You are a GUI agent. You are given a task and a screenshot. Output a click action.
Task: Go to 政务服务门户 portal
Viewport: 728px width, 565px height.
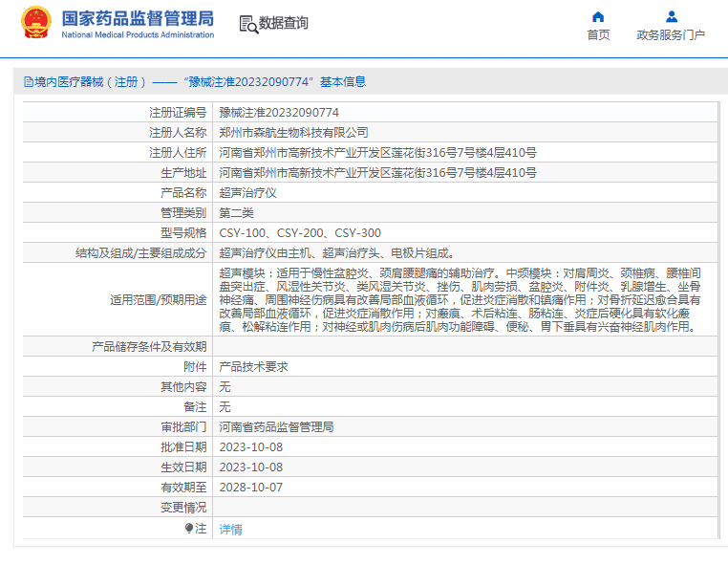coord(671,34)
